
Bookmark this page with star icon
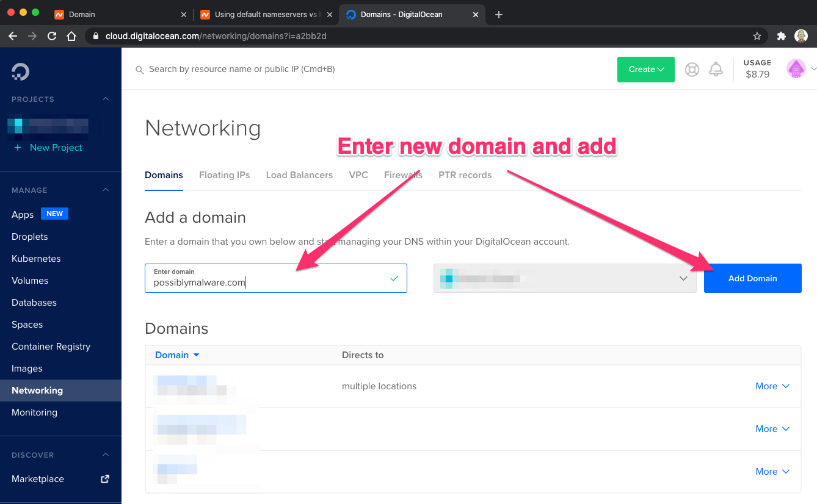coord(757,36)
